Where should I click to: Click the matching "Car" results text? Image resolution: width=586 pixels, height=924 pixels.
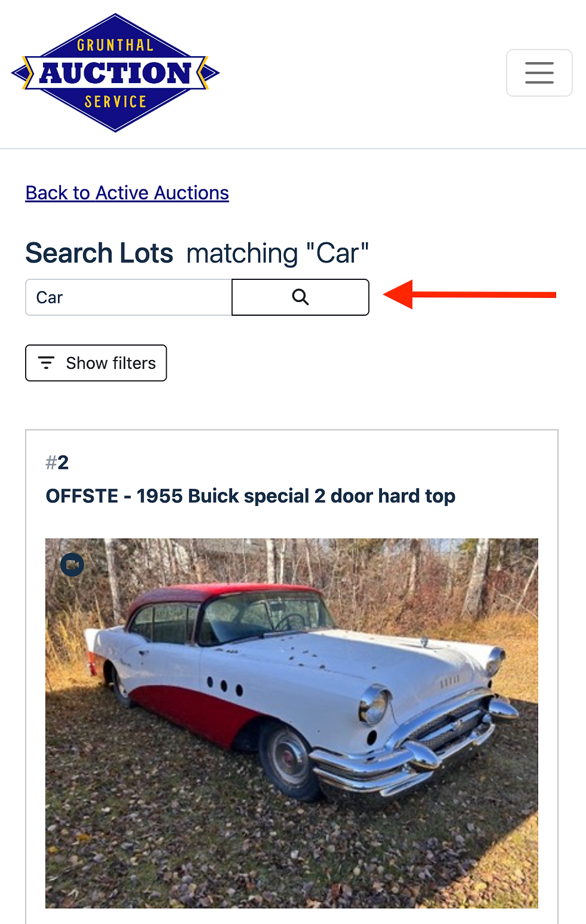[277, 253]
